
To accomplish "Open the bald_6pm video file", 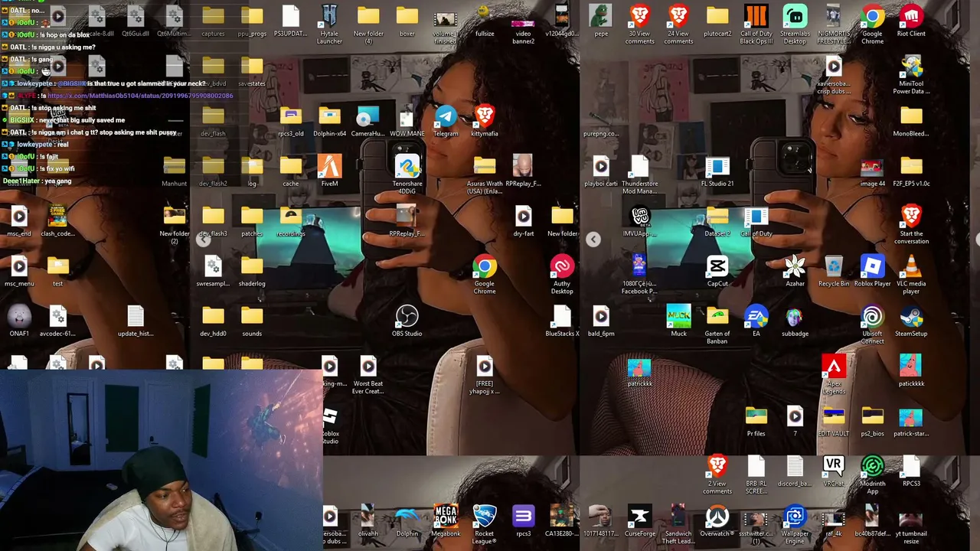I will click(x=601, y=321).
